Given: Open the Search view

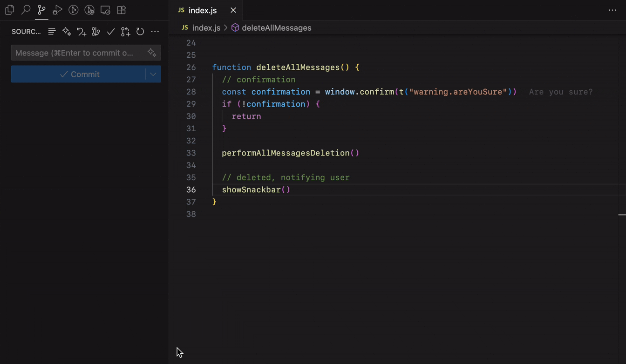Looking at the screenshot, I should 26,10.
